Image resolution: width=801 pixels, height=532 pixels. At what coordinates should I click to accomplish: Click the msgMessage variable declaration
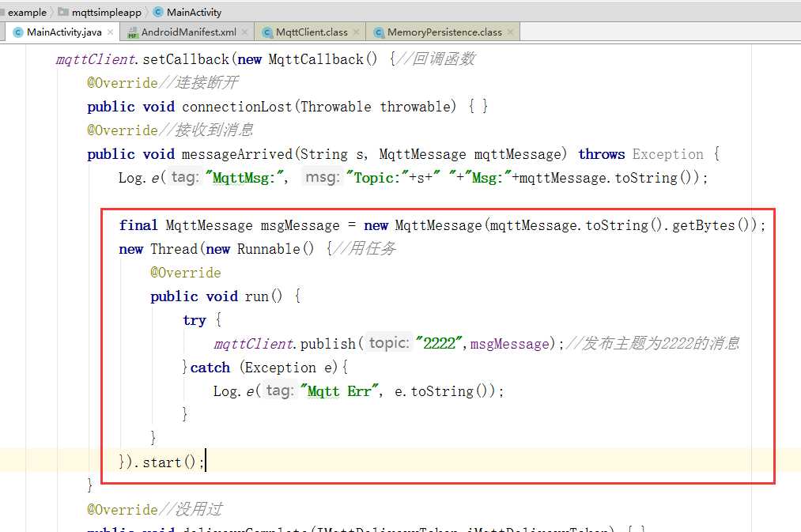tap(300, 225)
